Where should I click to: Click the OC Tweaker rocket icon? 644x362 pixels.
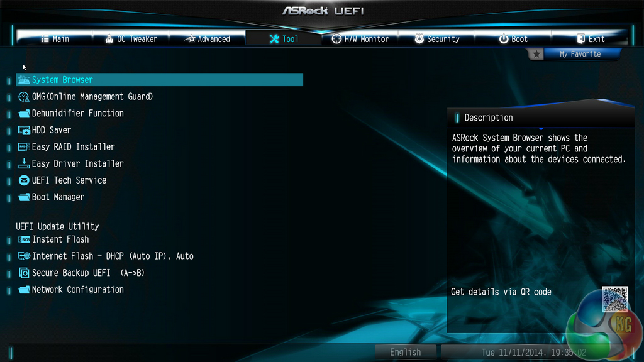109,38
